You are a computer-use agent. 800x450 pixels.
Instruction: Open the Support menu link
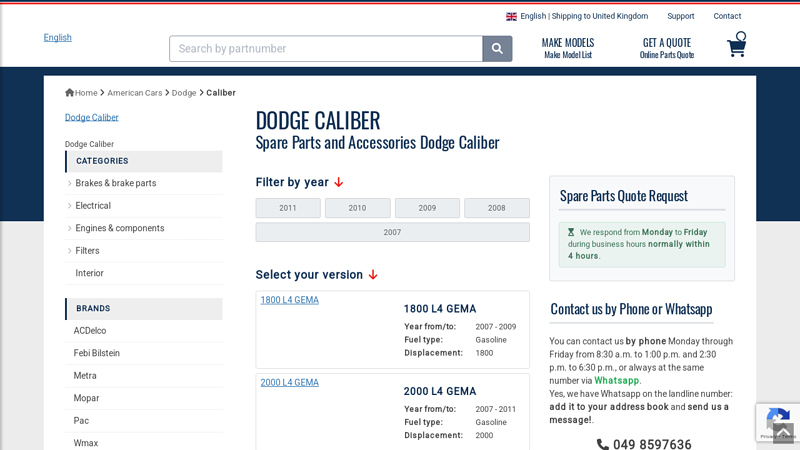(x=681, y=16)
